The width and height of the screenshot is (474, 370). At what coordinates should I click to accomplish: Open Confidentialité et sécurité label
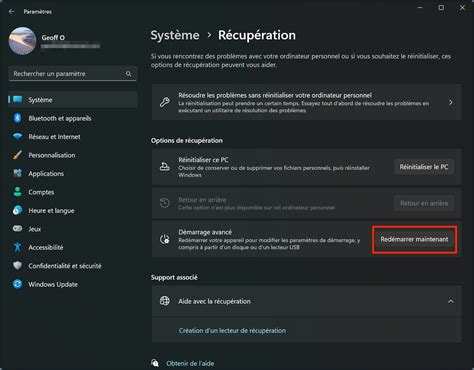click(x=65, y=266)
